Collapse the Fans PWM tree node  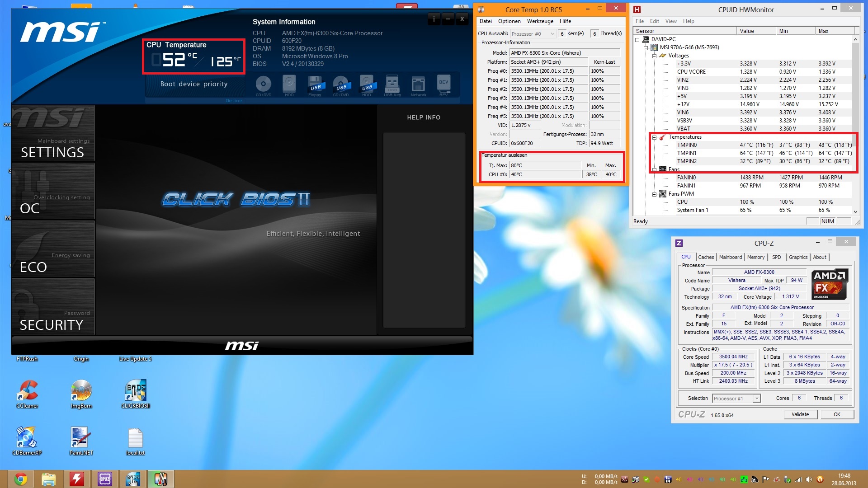654,194
